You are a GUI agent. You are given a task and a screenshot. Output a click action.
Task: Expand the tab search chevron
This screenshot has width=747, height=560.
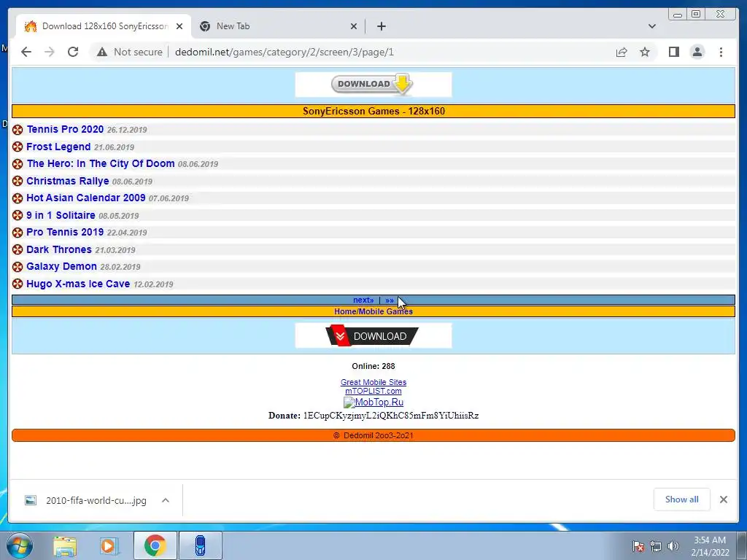pos(651,26)
